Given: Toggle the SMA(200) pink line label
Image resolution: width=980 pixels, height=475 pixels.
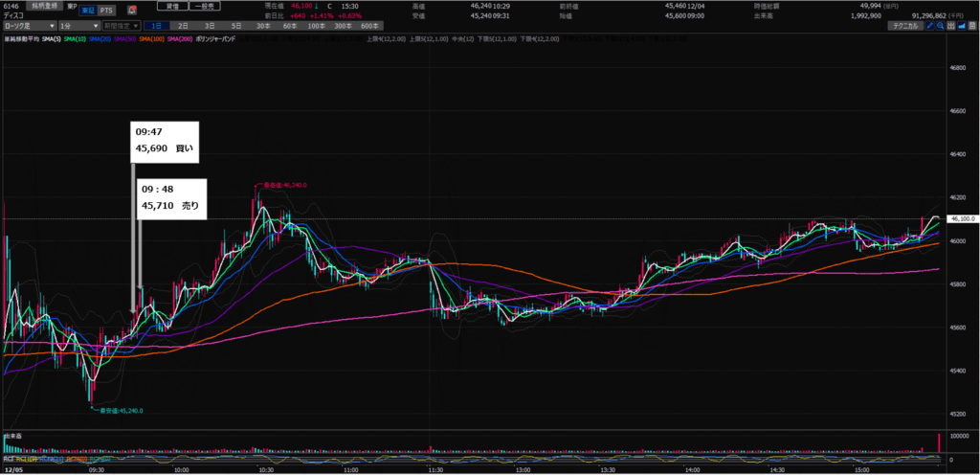Looking at the screenshot, I should [179, 39].
